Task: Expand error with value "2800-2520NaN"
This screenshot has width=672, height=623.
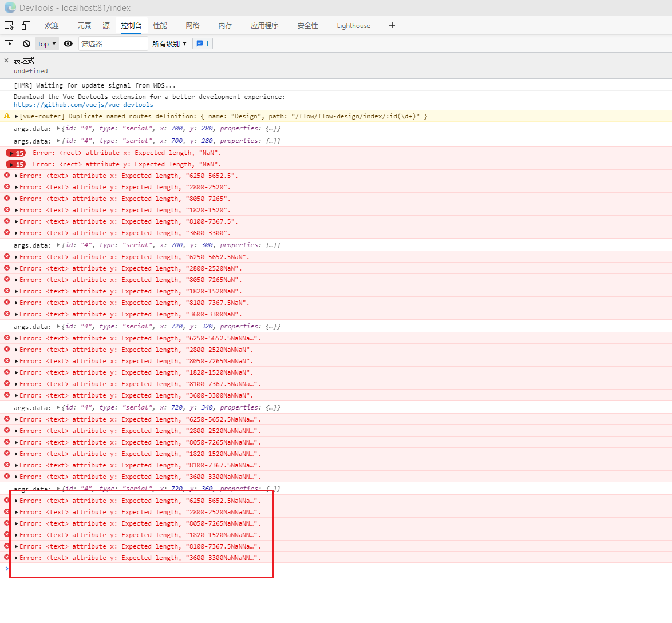Action: pyautogui.click(x=16, y=269)
